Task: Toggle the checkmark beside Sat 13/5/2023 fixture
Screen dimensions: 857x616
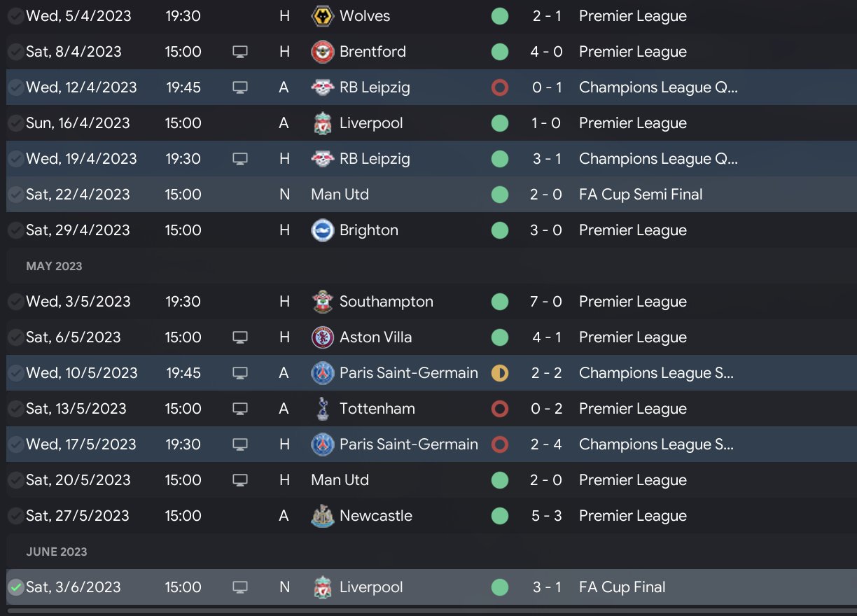Action: coord(15,409)
